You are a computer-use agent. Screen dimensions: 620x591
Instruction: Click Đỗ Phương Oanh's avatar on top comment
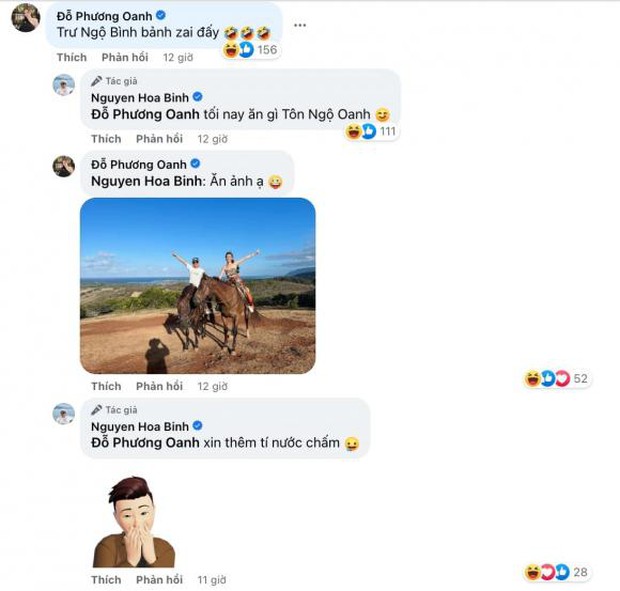[x=26, y=17]
